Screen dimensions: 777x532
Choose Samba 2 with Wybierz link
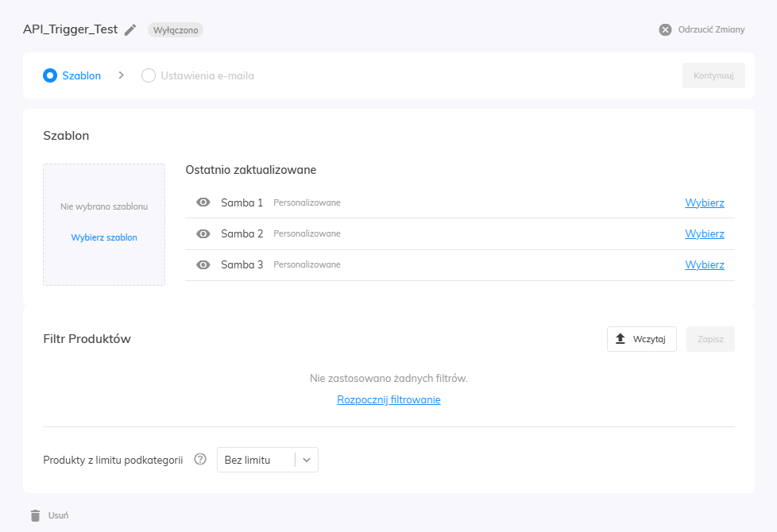704,233
